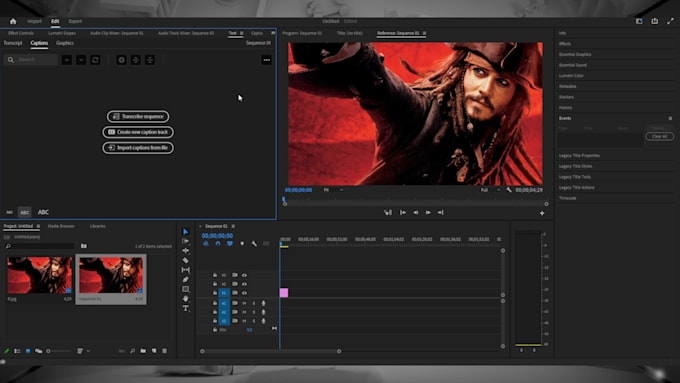Select the Hand tool
680x383 pixels.
[186, 298]
